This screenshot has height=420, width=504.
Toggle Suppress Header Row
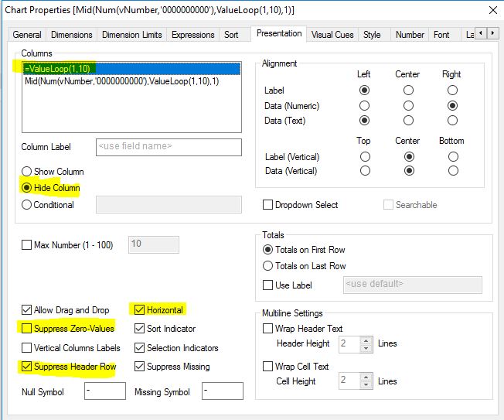pyautogui.click(x=26, y=367)
